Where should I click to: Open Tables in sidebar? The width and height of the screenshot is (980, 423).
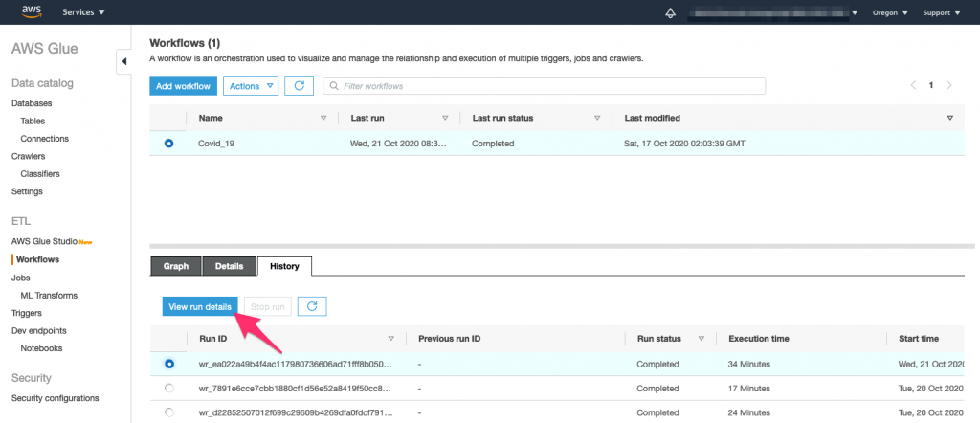[33, 122]
